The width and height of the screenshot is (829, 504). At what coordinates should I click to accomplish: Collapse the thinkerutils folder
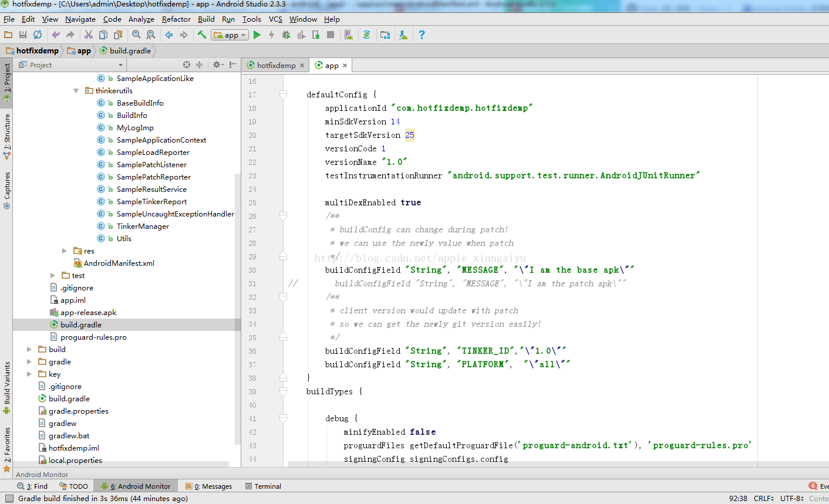click(x=76, y=90)
